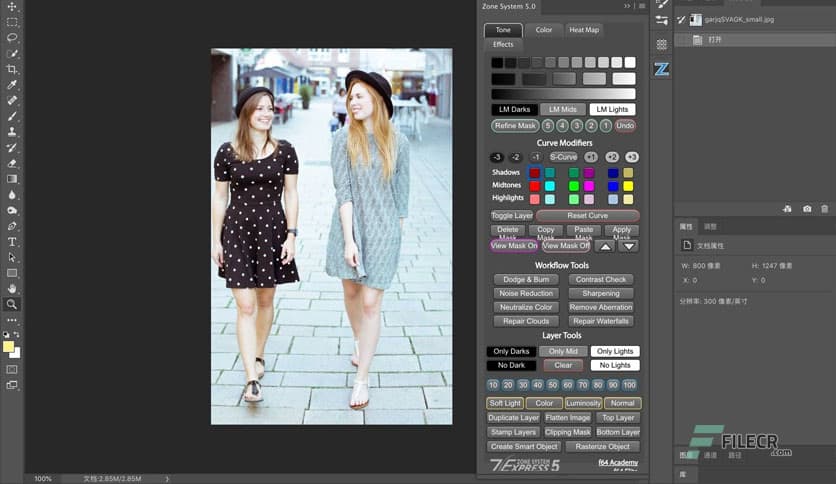Select the Rectangular Marquee tool
This screenshot has width=836, height=484.
pos(12,22)
